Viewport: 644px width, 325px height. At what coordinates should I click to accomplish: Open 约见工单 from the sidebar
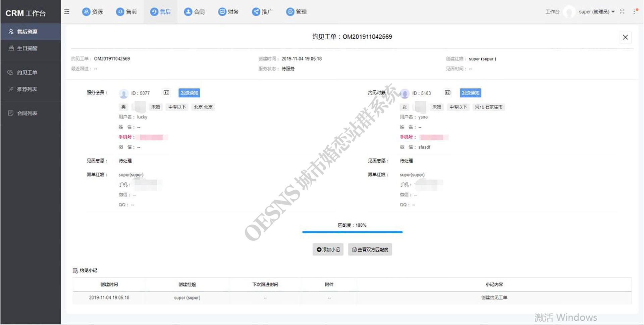27,73
